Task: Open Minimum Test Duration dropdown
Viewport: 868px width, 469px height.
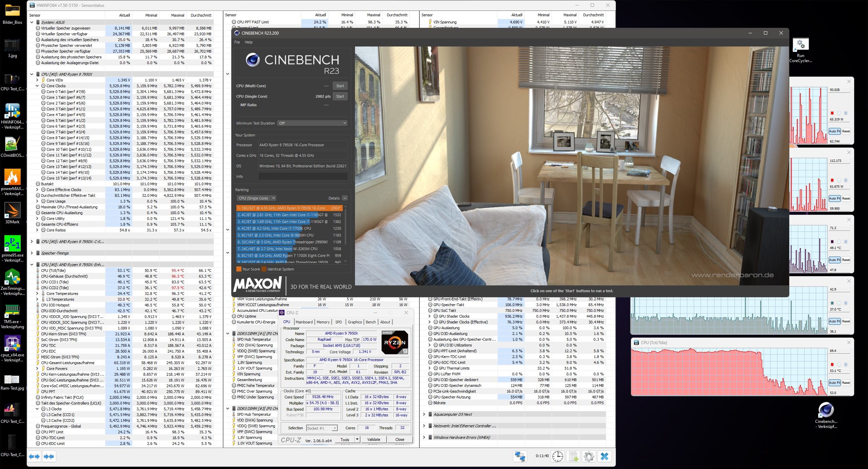Action: [x=312, y=123]
